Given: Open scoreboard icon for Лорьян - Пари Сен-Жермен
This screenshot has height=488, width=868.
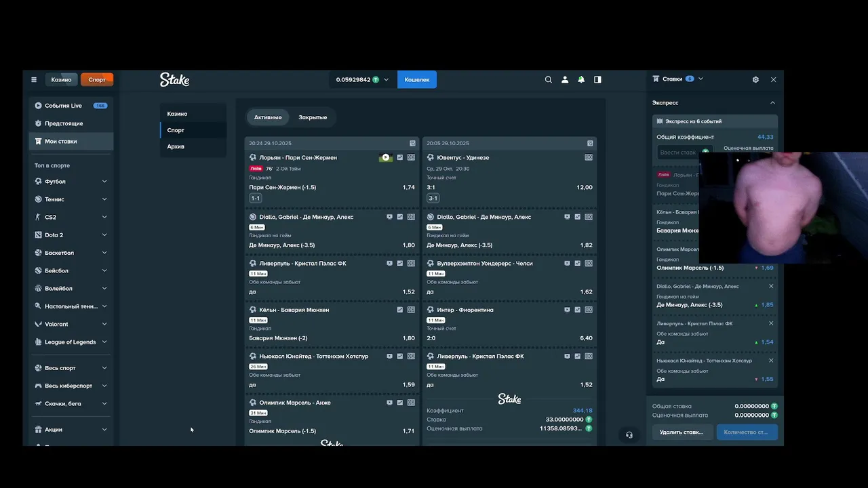Looking at the screenshot, I should point(411,157).
